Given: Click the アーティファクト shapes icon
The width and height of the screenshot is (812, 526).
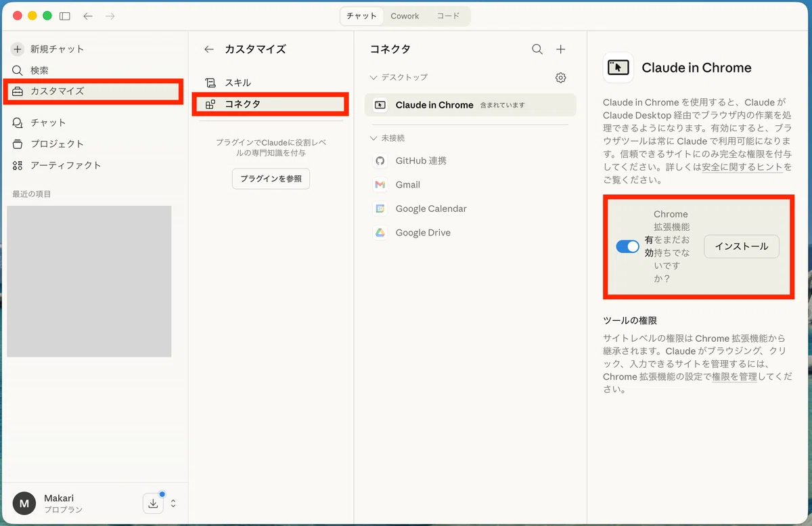Looking at the screenshot, I should tap(18, 165).
